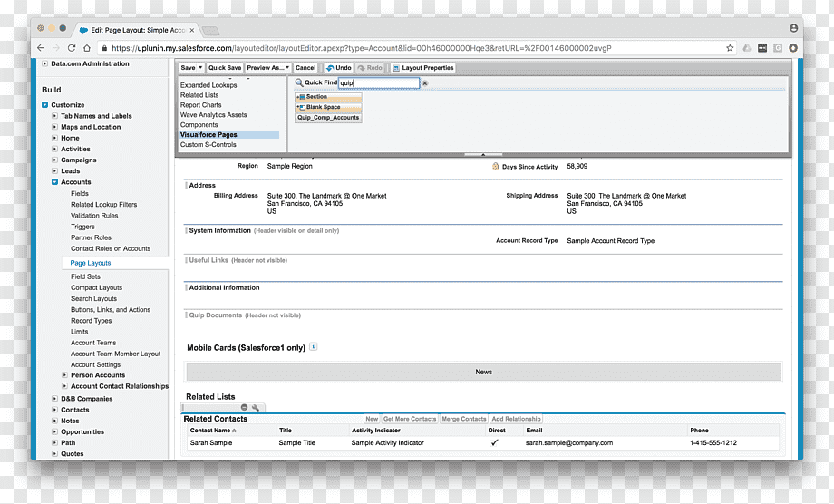Screen dimensions: 834x504
Task: Open Buttons, Links, and Actions link
Action: tap(111, 309)
